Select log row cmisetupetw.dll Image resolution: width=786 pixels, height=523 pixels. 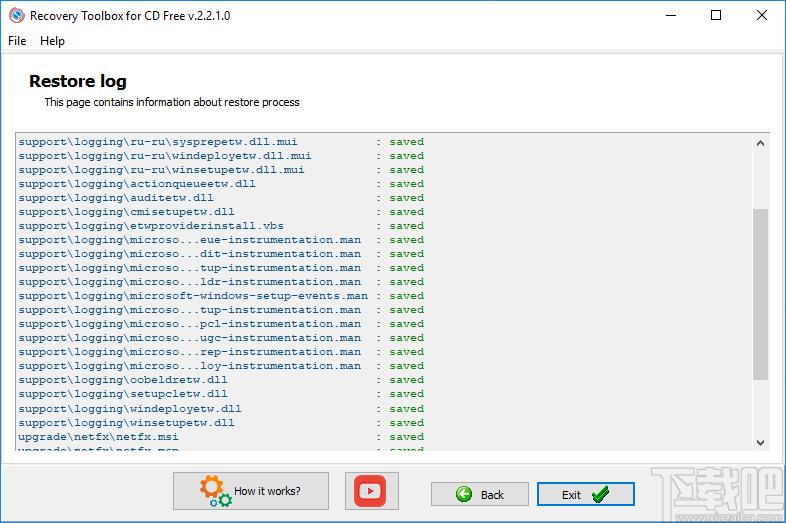(x=221, y=212)
